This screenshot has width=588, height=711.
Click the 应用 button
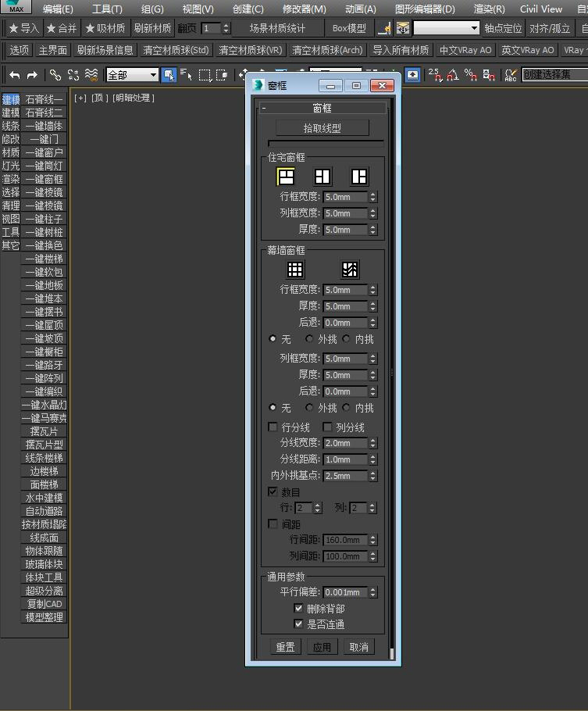323,647
